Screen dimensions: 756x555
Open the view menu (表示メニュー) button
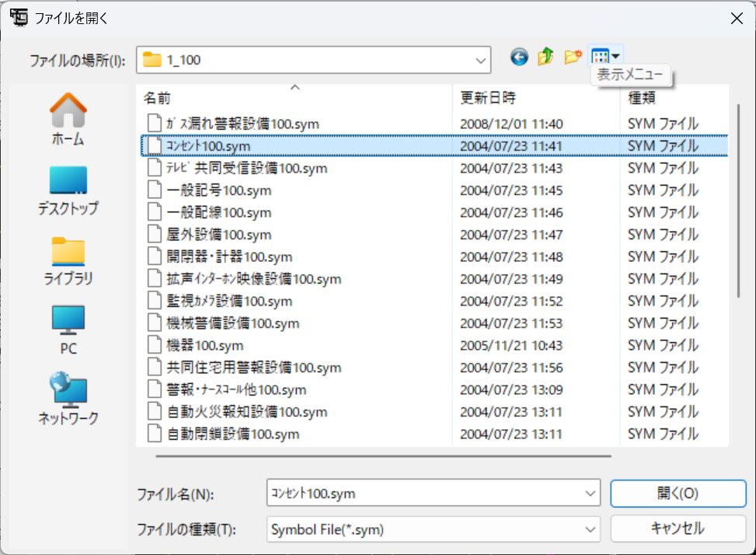605,57
